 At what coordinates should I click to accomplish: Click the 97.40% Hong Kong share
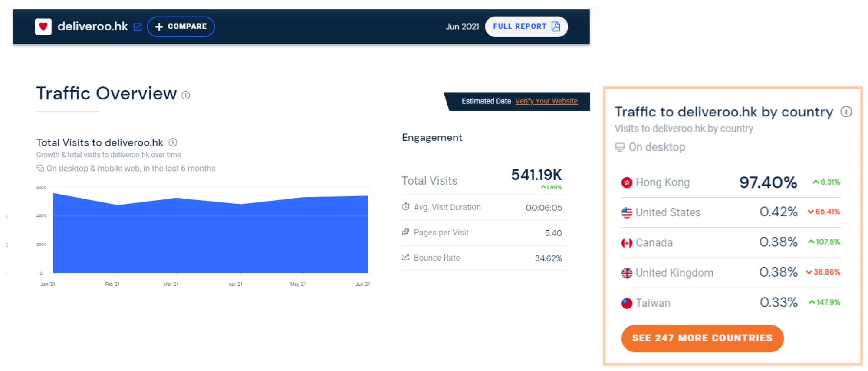tap(768, 182)
